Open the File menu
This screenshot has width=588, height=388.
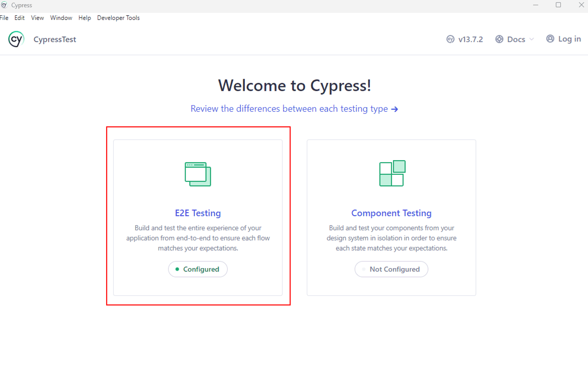pyautogui.click(x=4, y=18)
